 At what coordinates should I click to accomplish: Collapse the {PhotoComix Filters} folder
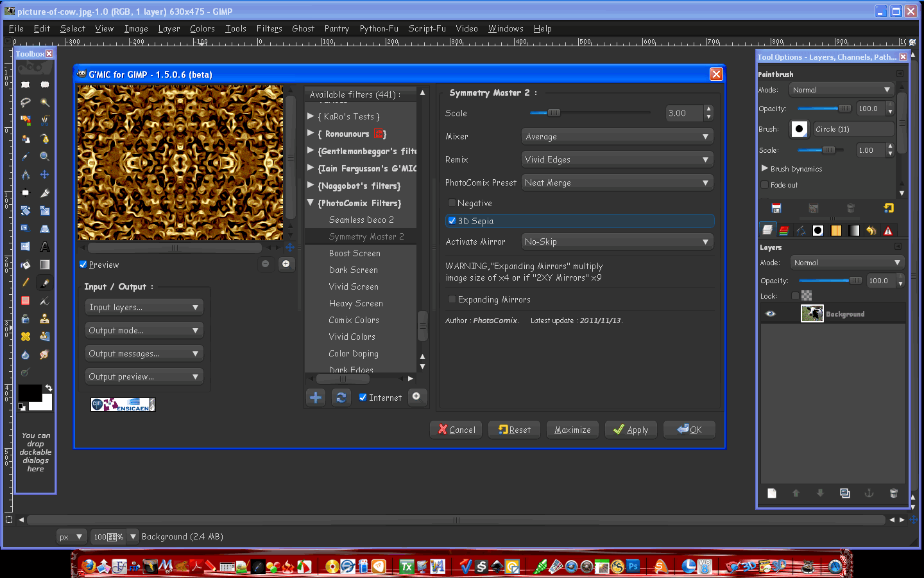(x=311, y=203)
